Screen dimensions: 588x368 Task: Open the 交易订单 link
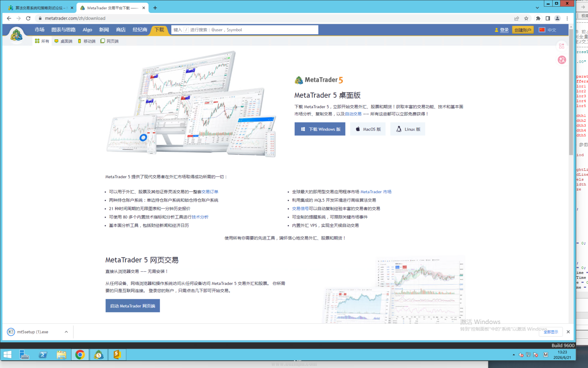click(x=210, y=192)
